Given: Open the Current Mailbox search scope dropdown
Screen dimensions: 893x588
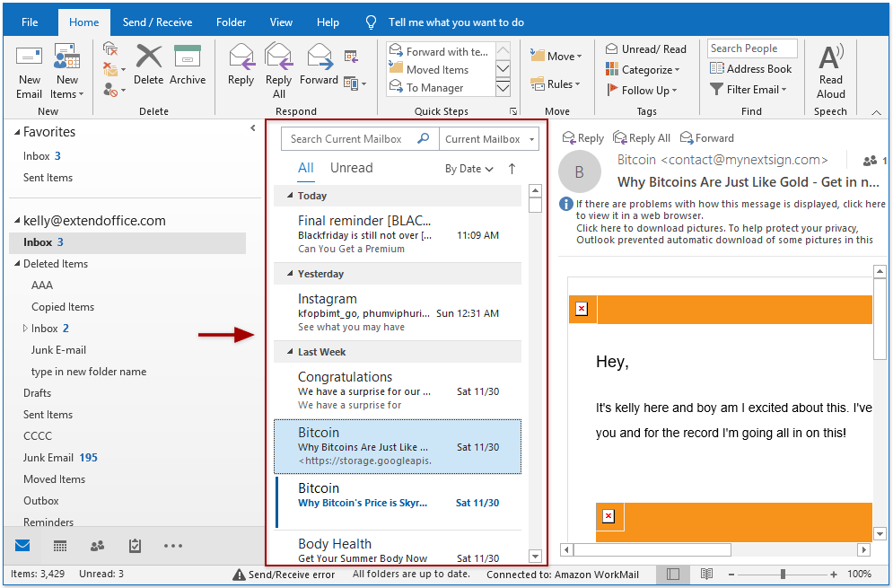Looking at the screenshot, I should click(x=490, y=139).
